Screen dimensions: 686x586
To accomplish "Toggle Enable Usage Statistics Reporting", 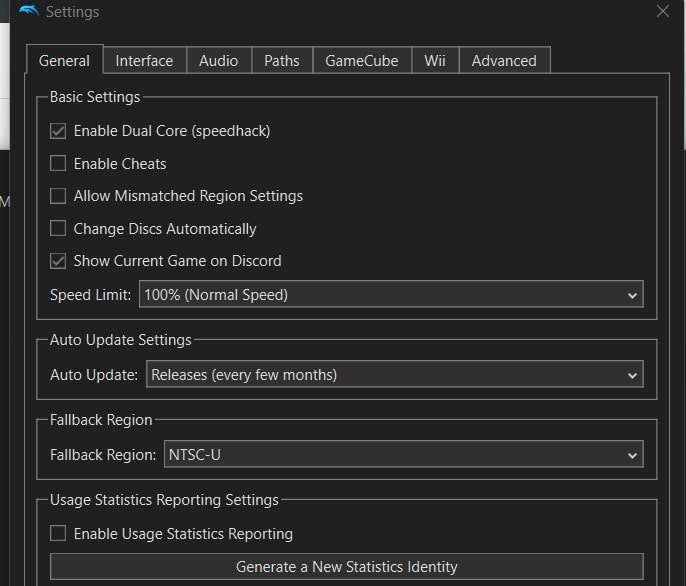I will 58,534.
